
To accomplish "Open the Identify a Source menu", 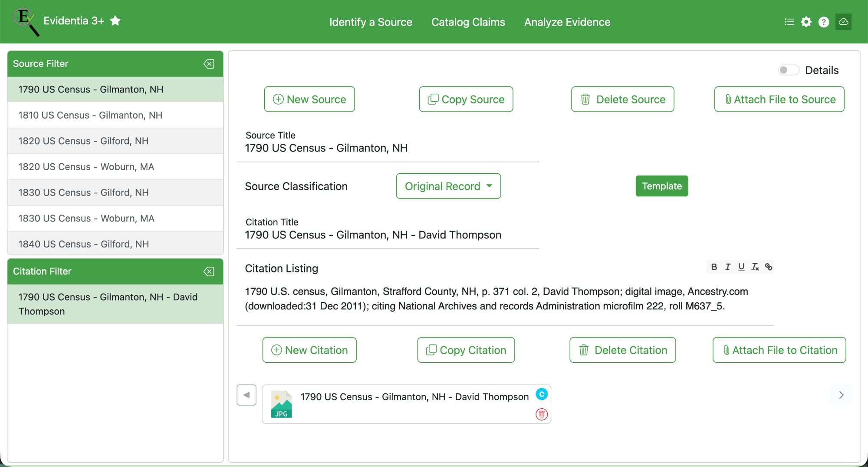I will [x=371, y=22].
